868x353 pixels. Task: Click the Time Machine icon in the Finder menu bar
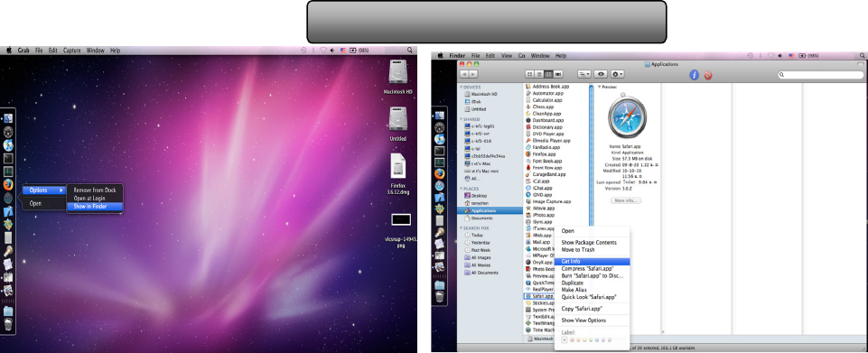pos(751,56)
